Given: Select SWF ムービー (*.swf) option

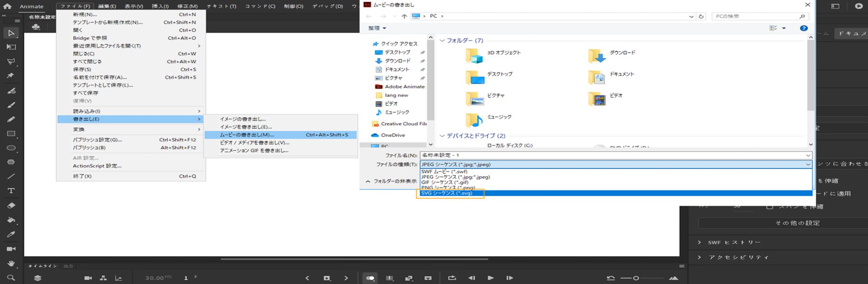Looking at the screenshot, I should click(616, 172).
